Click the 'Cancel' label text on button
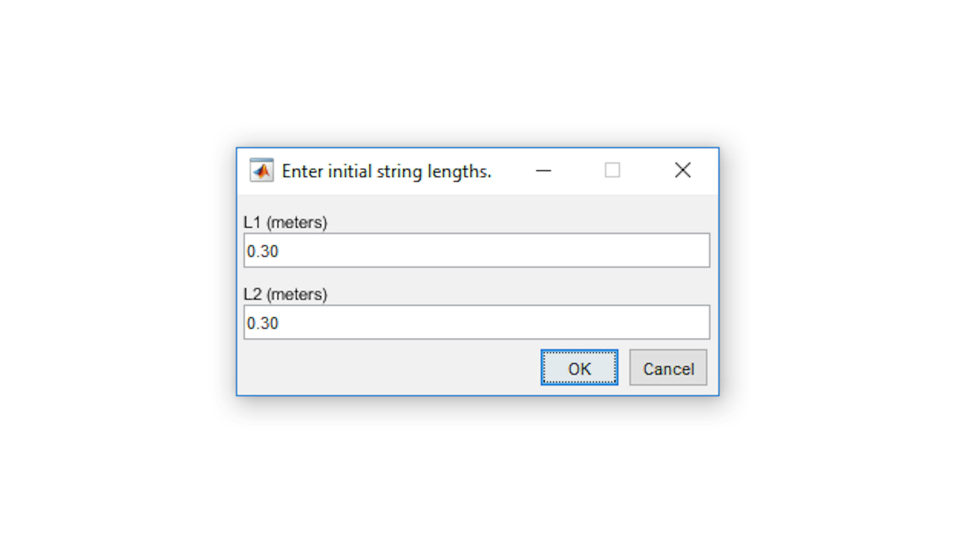Viewport: 980px width, 551px height. pos(668,369)
